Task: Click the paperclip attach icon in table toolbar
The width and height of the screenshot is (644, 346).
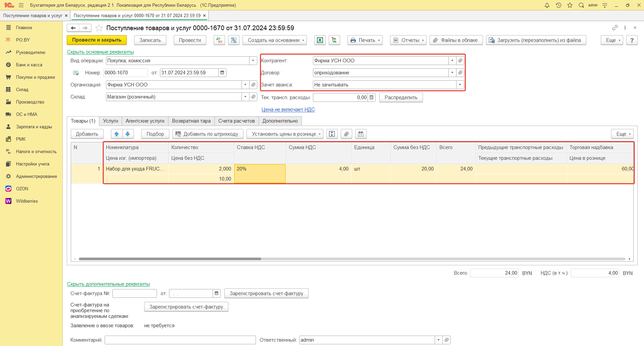Action: tap(346, 134)
